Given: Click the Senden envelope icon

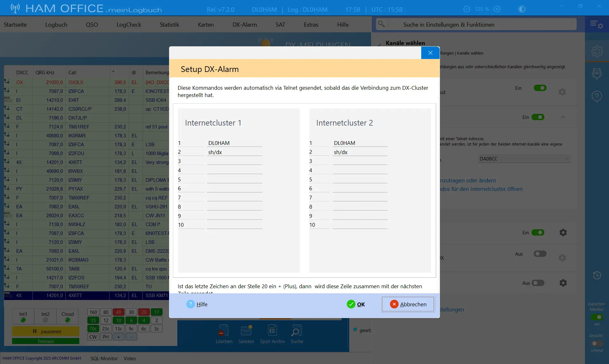Looking at the screenshot, I should pyautogui.click(x=246, y=331).
